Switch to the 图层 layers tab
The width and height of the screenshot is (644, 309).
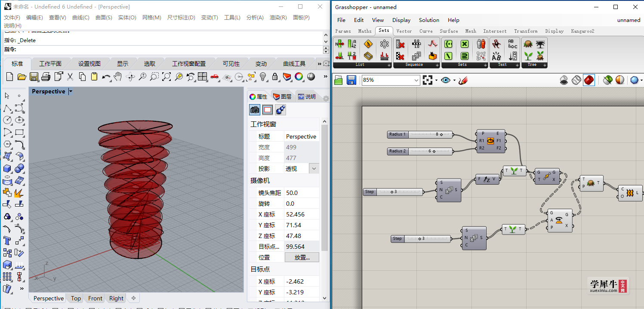coord(282,96)
